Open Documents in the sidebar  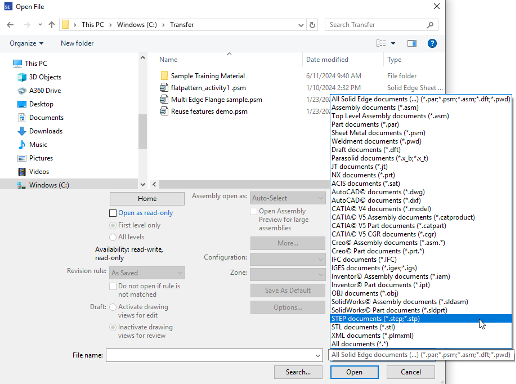point(46,118)
